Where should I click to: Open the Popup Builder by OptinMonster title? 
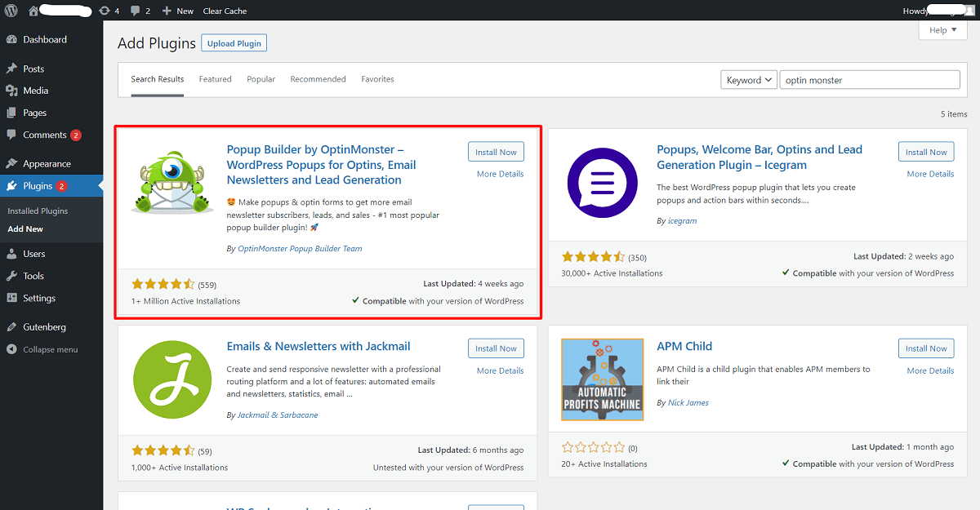[x=322, y=165]
